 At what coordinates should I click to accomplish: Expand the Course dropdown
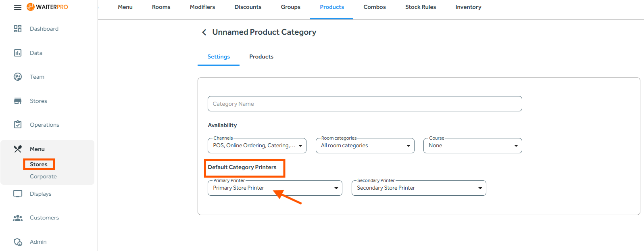coord(473,146)
